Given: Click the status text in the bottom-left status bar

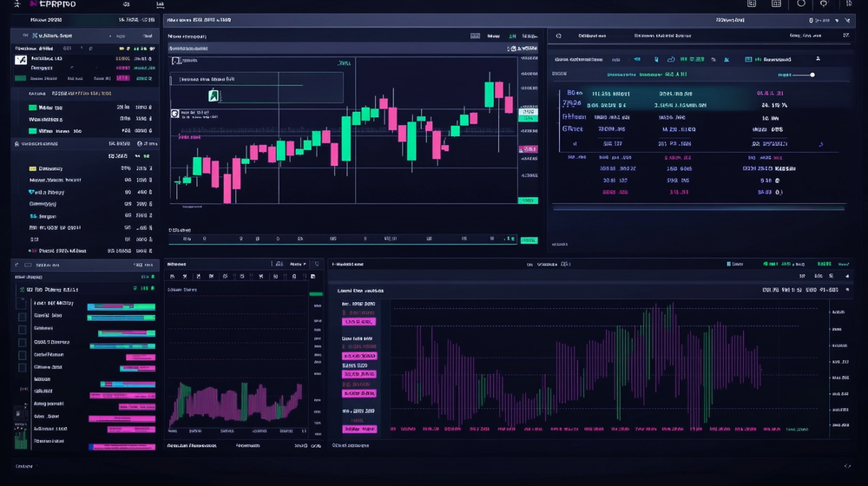Looking at the screenshot, I should click(23, 467).
